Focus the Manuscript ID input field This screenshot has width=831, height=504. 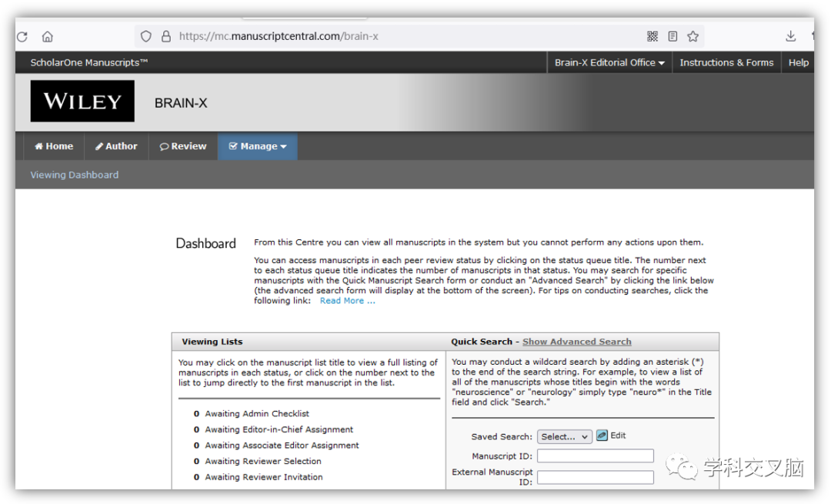595,456
